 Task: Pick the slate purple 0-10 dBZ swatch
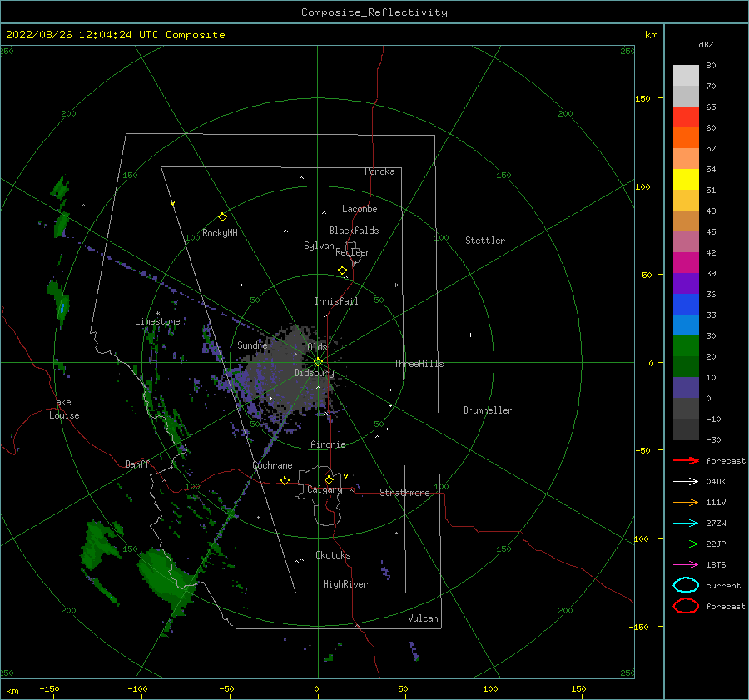point(686,388)
